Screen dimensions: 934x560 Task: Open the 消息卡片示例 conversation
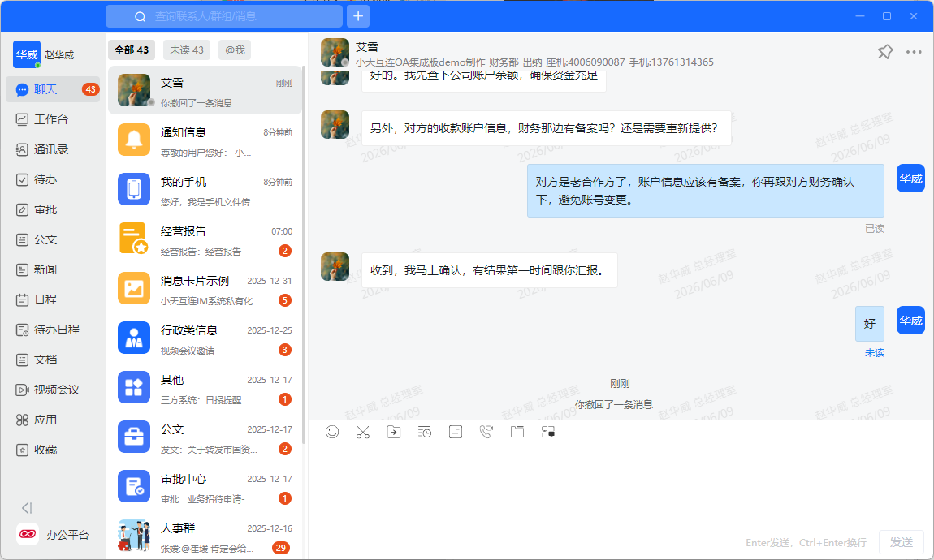pyautogui.click(x=205, y=288)
